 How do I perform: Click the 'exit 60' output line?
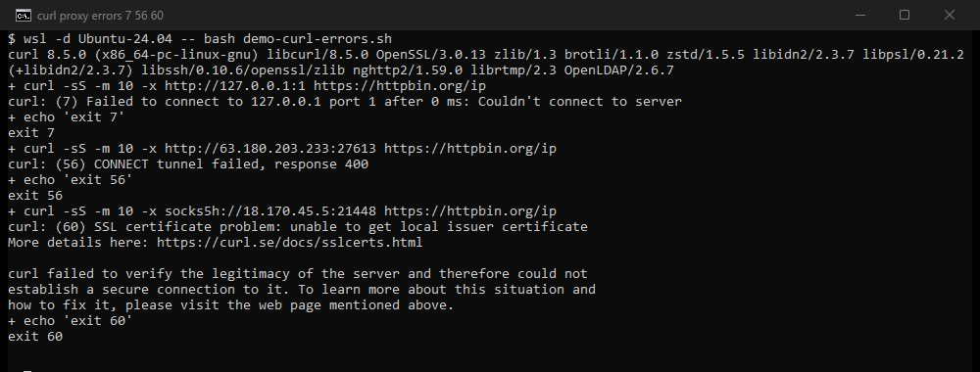point(35,336)
